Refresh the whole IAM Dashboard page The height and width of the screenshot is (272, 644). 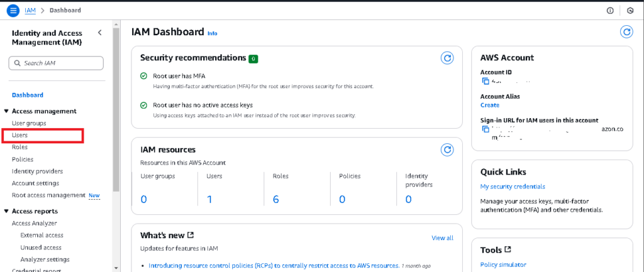626,31
